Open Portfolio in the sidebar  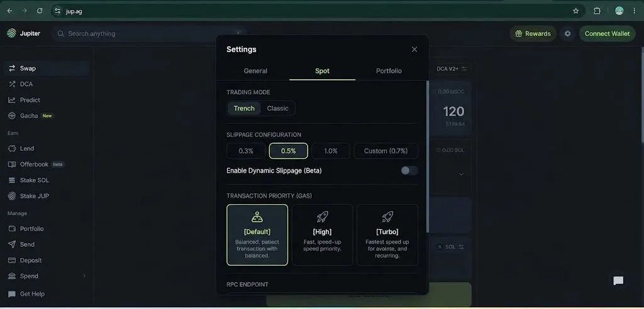tap(47, 229)
